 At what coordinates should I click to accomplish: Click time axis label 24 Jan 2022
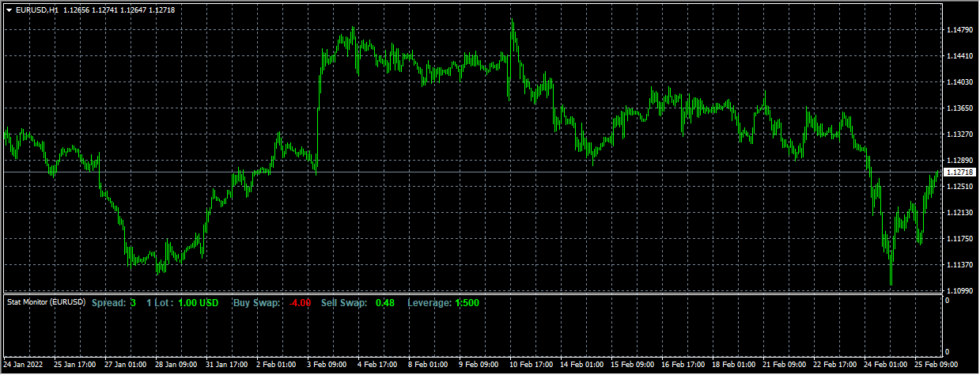[22, 366]
